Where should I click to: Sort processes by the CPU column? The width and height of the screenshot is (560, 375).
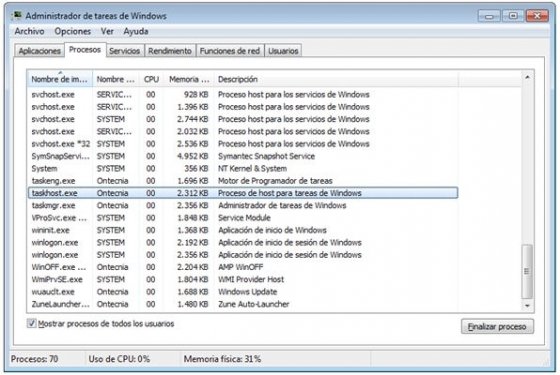coord(151,79)
